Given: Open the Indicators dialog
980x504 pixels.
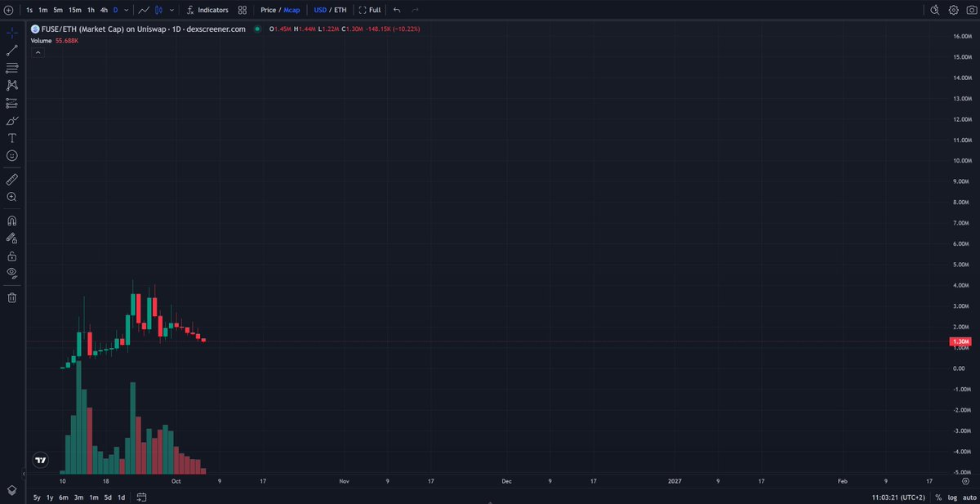Looking at the screenshot, I should click(x=207, y=10).
